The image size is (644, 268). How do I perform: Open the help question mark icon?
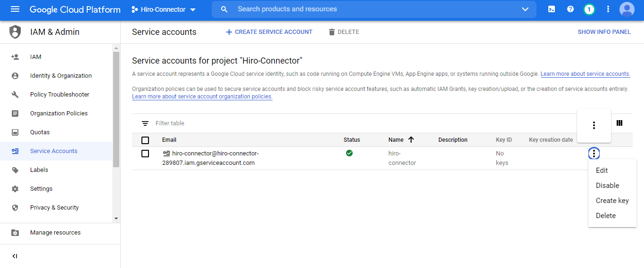click(570, 9)
